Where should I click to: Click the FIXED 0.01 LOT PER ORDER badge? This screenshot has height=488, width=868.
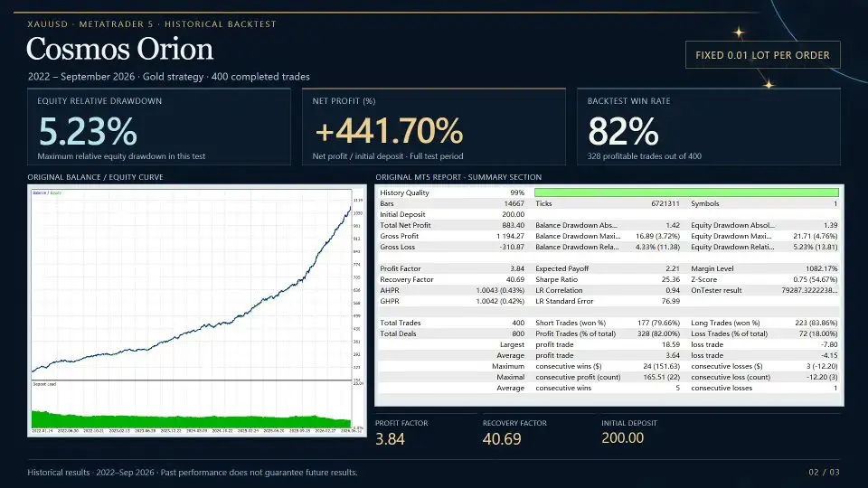point(762,55)
